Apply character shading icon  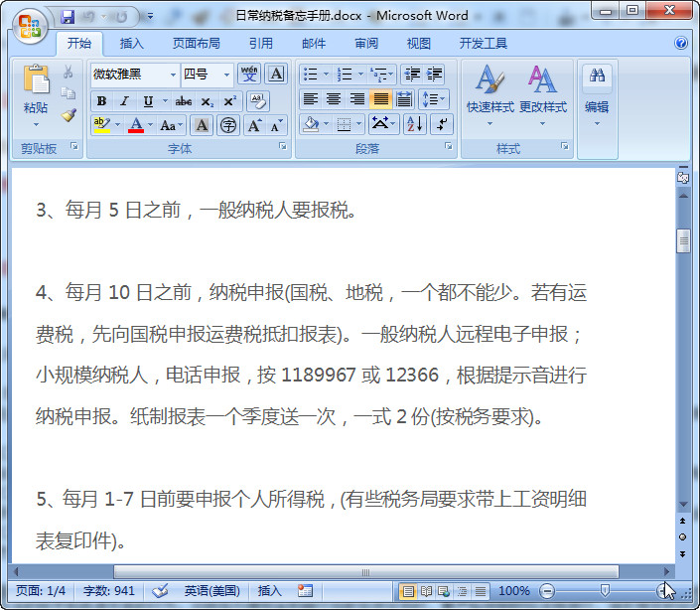[x=202, y=125]
